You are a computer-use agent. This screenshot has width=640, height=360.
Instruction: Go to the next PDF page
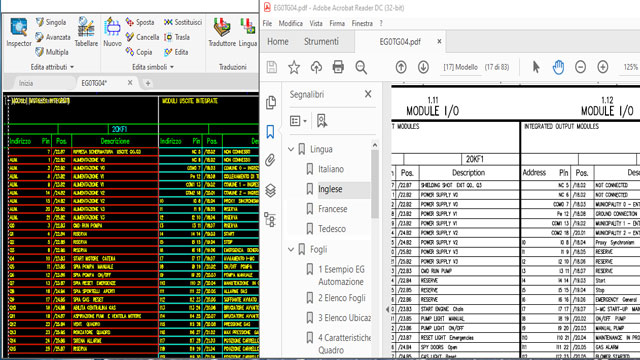[x=423, y=67]
